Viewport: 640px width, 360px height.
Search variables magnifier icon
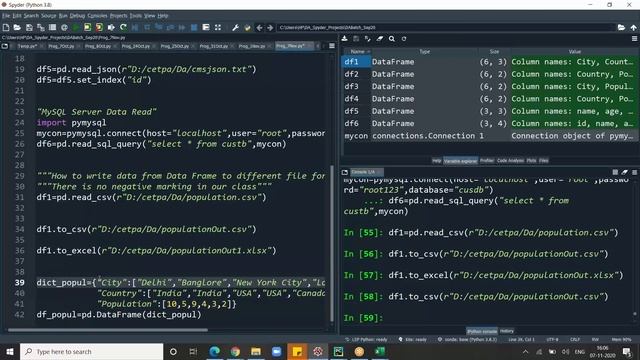pos(392,38)
